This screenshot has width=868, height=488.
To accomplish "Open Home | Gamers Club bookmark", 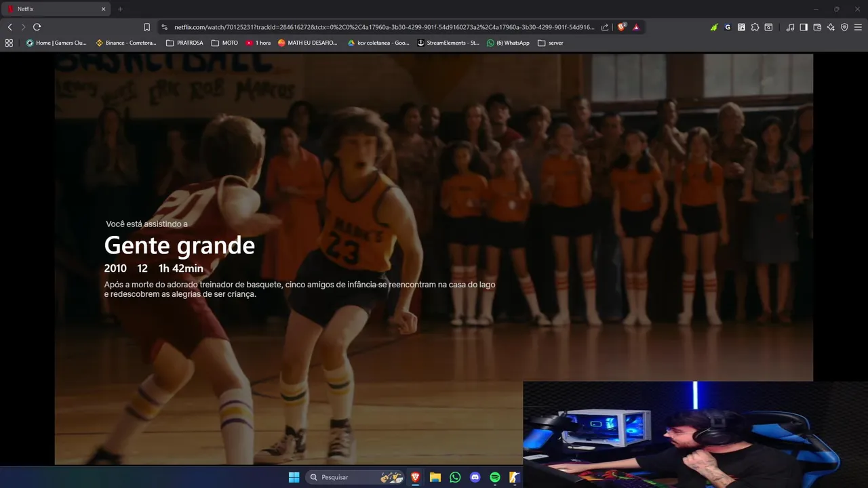I will 56,43.
